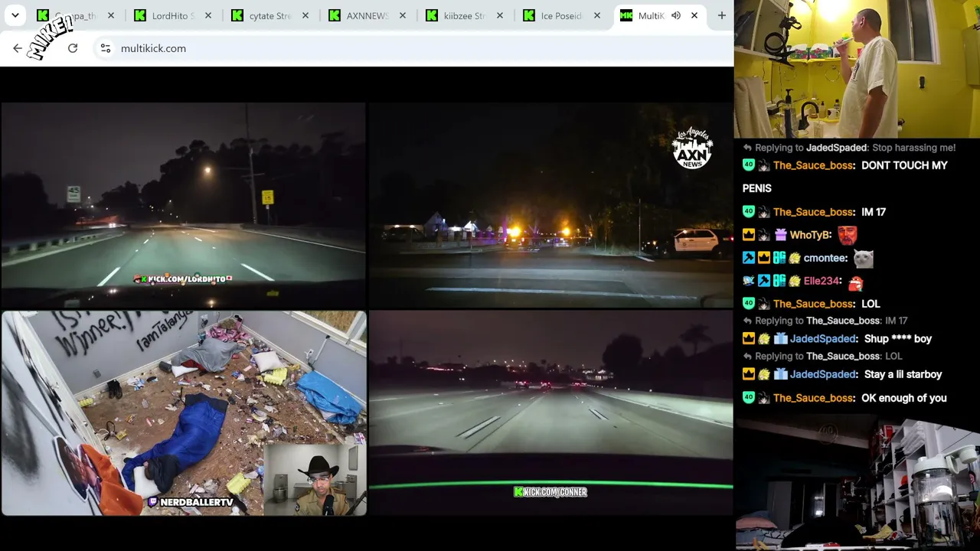Click The_Sauce_boss on the 'OK enough of you' message
The width and height of the screenshot is (980, 551).
813,398
